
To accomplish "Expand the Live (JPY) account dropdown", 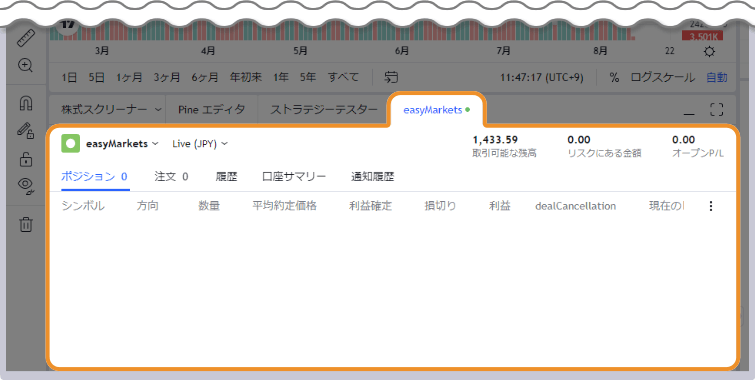I will [200, 144].
